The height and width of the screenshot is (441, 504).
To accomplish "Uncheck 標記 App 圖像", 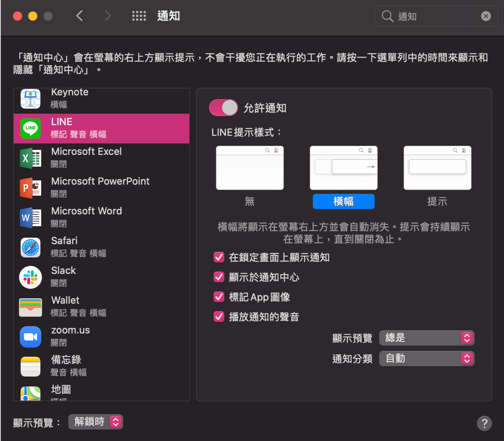I will click(219, 297).
